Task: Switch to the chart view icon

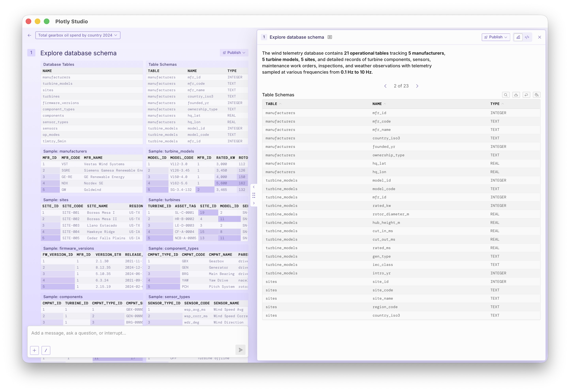Action: tap(518, 37)
